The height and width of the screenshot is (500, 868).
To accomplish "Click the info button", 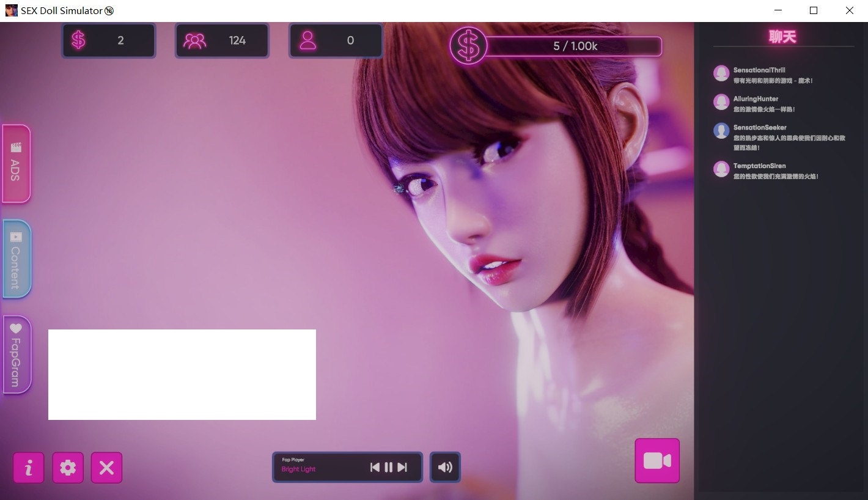I will pos(28,468).
